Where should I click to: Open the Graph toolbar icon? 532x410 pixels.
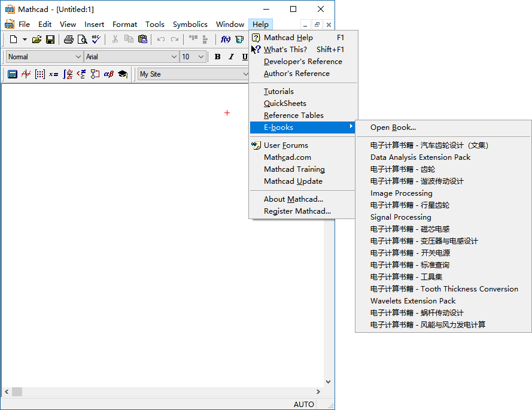26,74
